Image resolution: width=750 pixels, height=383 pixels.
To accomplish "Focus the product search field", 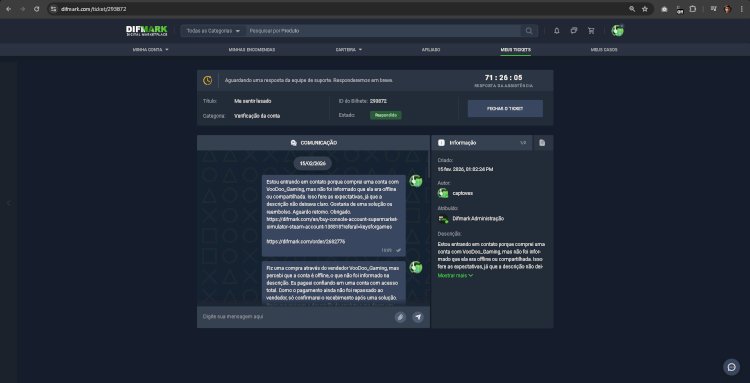I will [x=383, y=31].
